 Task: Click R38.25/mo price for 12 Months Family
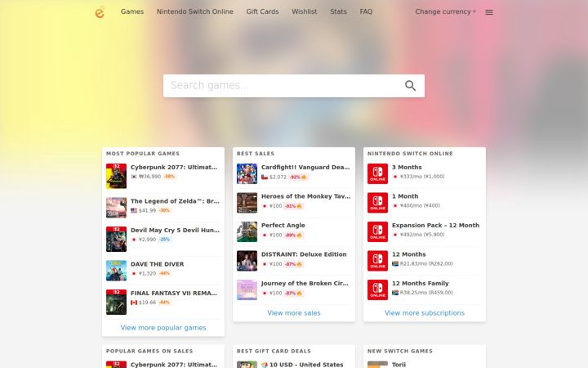(426, 293)
